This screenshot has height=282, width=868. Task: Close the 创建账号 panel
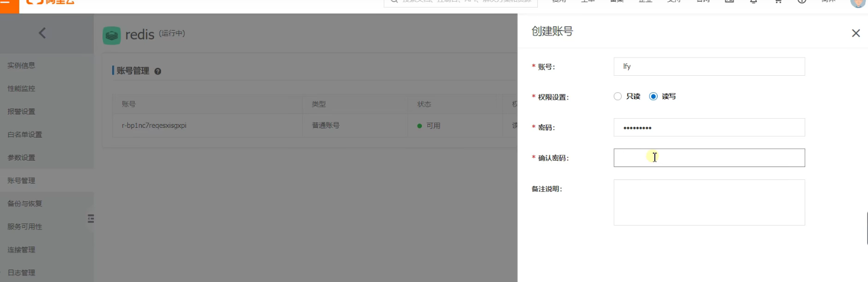tap(856, 33)
